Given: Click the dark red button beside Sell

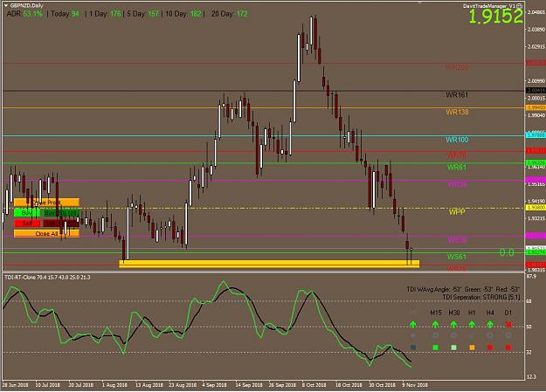Looking at the screenshot, I should (61, 224).
